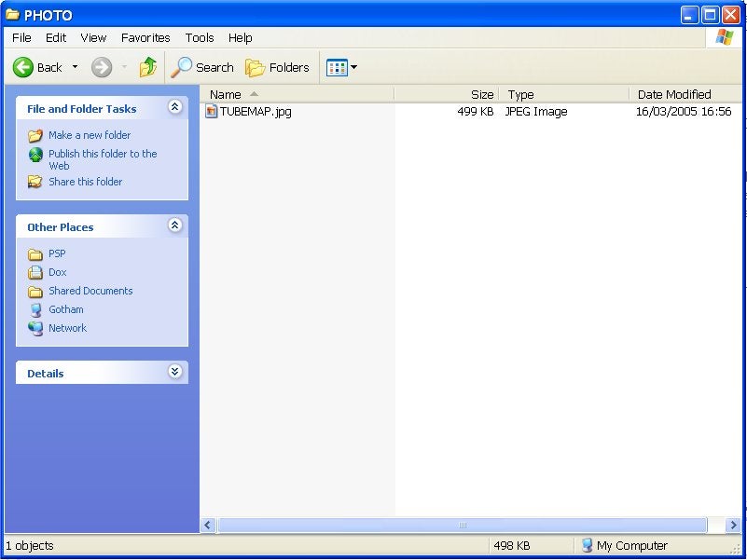Click the 16/03/2005 16:56 date cell
The height and width of the screenshot is (560, 747).
[684, 112]
